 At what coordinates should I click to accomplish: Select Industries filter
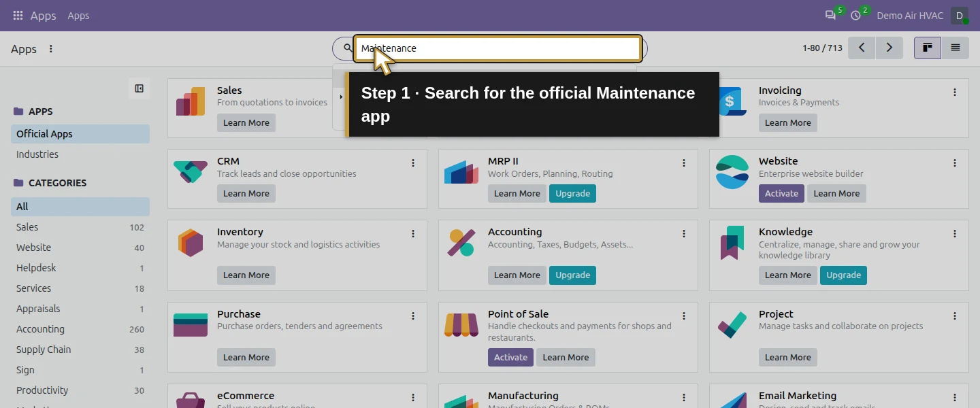coord(80,154)
